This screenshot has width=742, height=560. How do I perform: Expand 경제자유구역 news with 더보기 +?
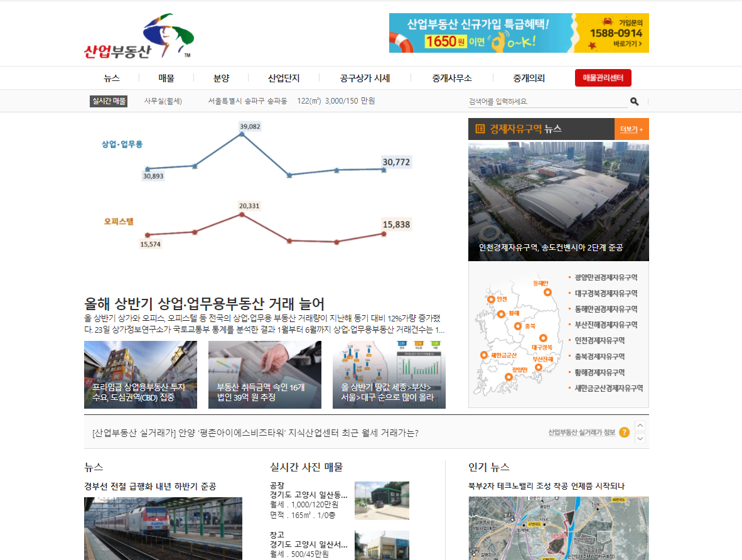coord(631,129)
